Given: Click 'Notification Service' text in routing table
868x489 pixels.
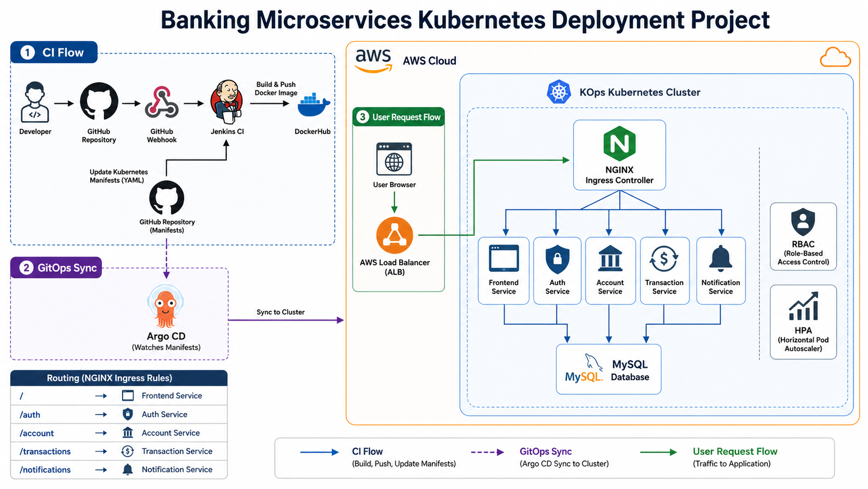Looking at the screenshot, I should 177,469.
